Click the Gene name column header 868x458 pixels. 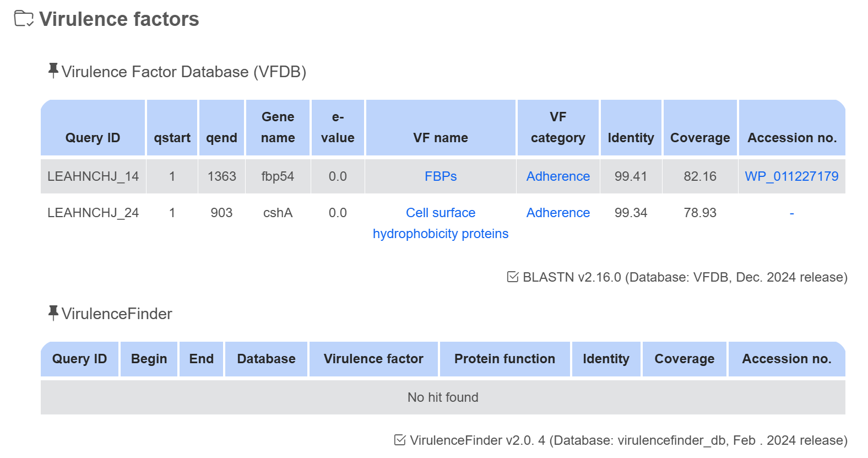pos(278,128)
